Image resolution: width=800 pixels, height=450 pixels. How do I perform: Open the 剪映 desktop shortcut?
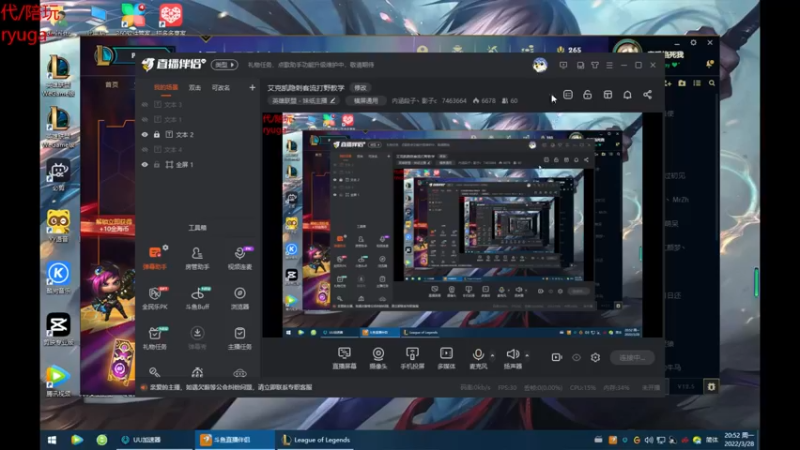coord(58,329)
